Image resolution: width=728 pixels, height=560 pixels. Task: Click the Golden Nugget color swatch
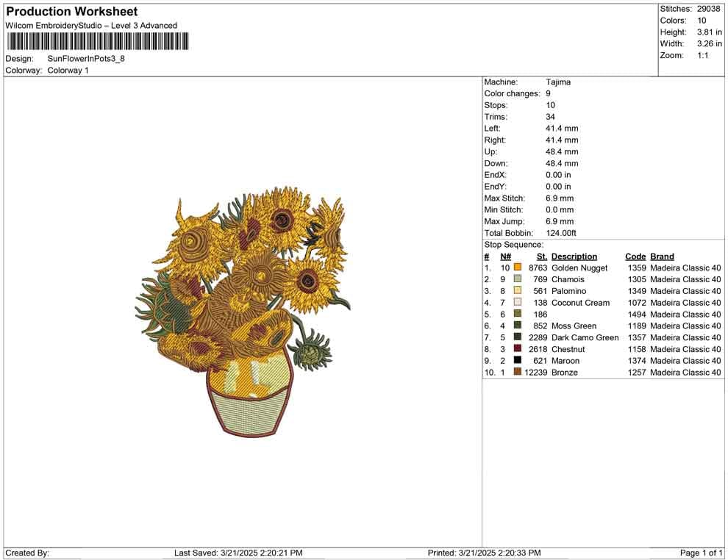pyautogui.click(x=517, y=268)
